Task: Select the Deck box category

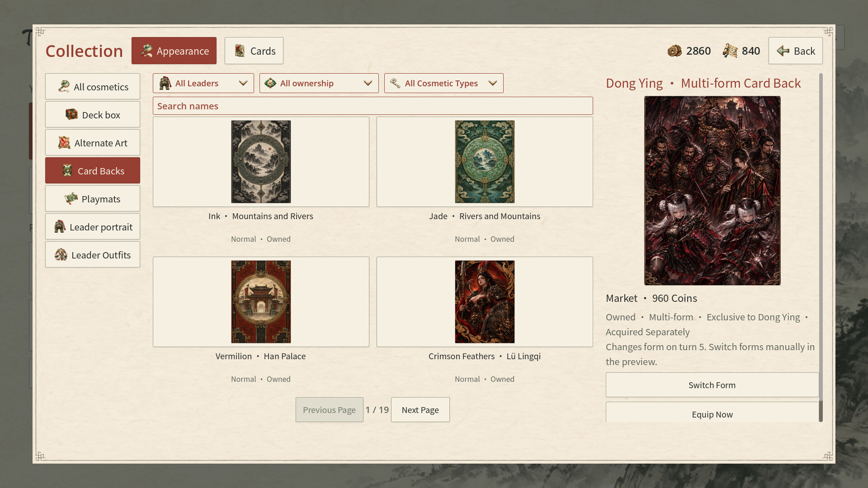Action: (93, 114)
